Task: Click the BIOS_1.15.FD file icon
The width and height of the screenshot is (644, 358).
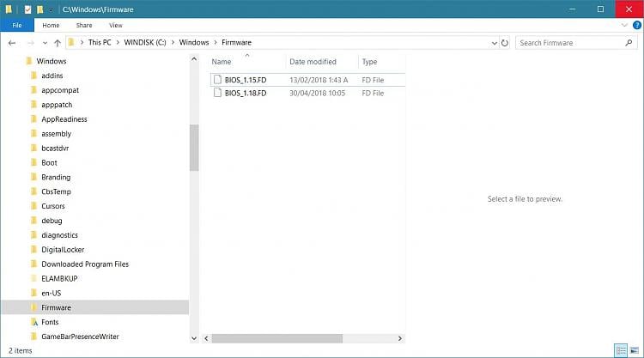Action: tap(217, 80)
